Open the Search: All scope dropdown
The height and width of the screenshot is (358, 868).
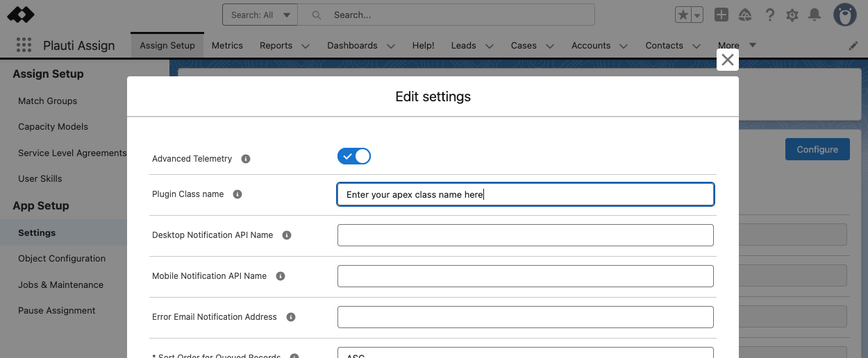260,15
